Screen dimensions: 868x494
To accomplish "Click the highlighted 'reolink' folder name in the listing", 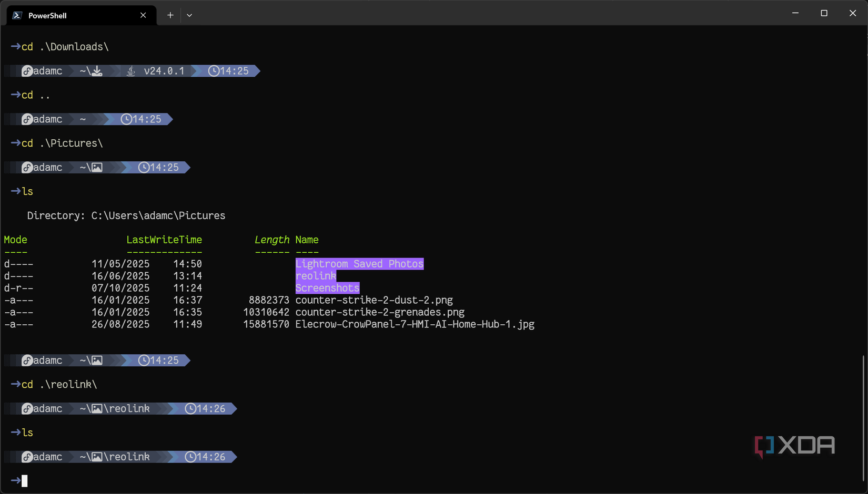I will click(x=316, y=276).
